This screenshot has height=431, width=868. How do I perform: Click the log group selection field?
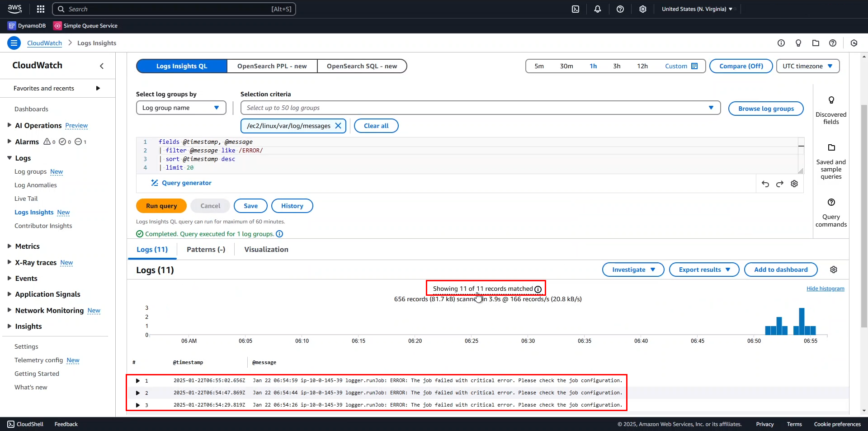(475, 108)
